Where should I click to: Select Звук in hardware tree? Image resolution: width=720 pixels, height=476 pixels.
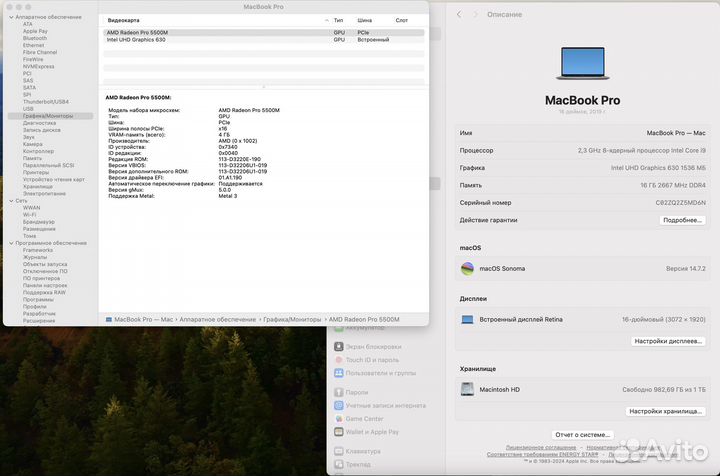tap(28, 137)
